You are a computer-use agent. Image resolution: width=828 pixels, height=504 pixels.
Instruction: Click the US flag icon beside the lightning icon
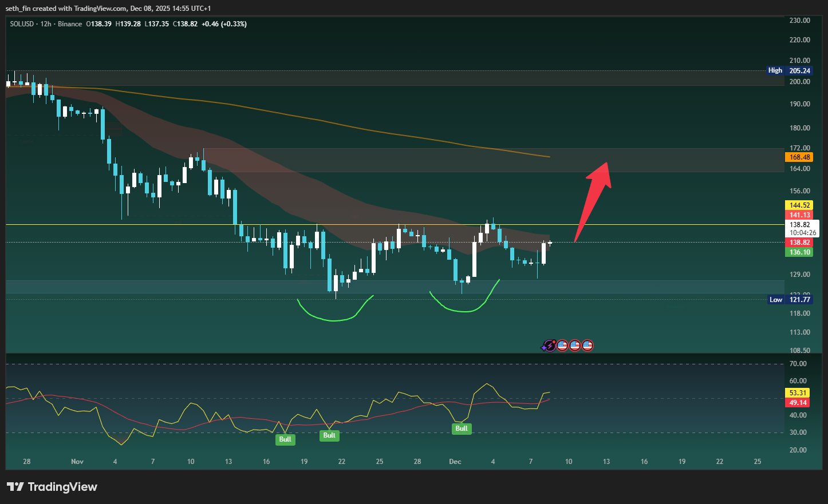pyautogui.click(x=562, y=346)
